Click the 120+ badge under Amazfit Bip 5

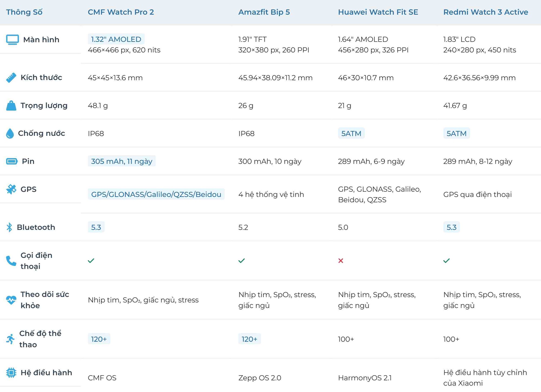pyautogui.click(x=249, y=339)
